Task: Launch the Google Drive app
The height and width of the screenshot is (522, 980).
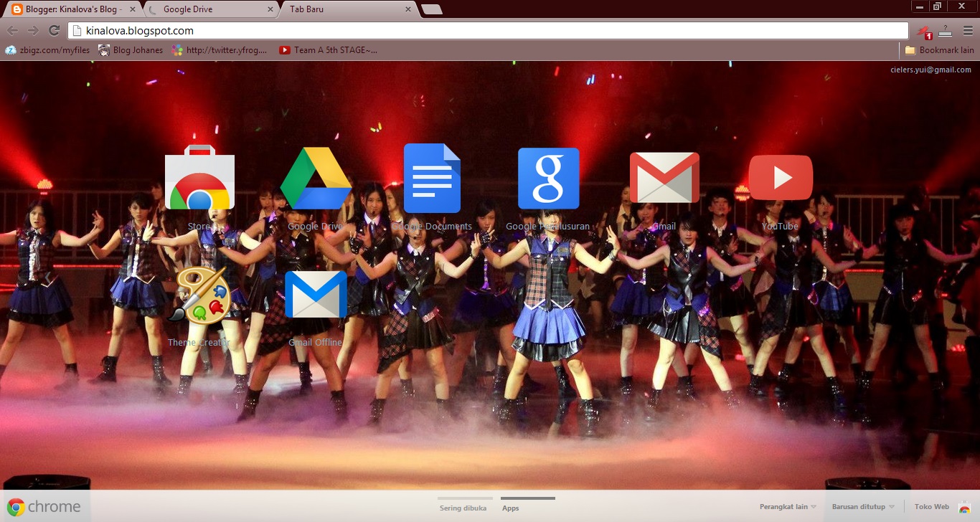Action: [316, 178]
